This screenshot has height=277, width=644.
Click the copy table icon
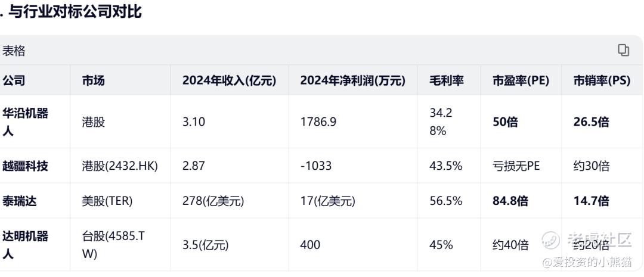pyautogui.click(x=623, y=51)
